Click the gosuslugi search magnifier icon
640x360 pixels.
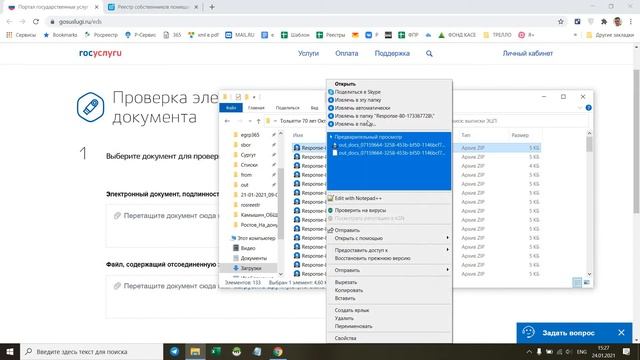click(x=429, y=53)
